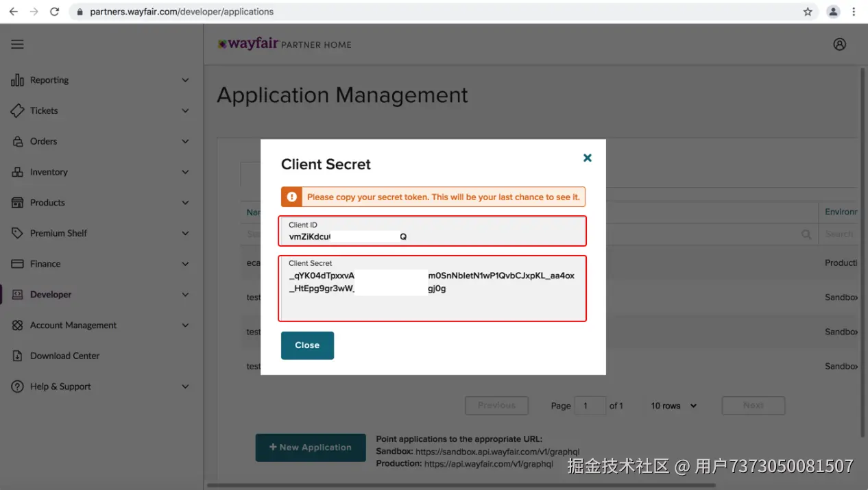
Task: Toggle the hamburger sidebar menu
Action: [17, 44]
